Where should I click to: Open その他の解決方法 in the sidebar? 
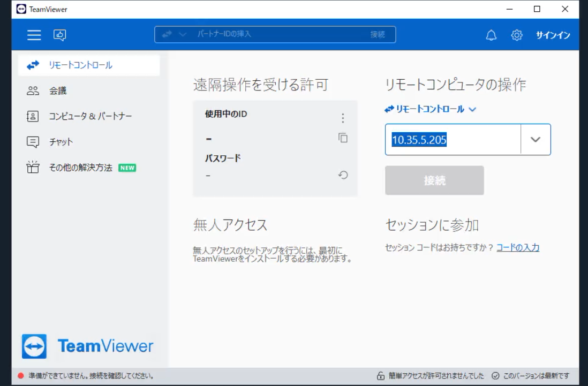click(80, 168)
